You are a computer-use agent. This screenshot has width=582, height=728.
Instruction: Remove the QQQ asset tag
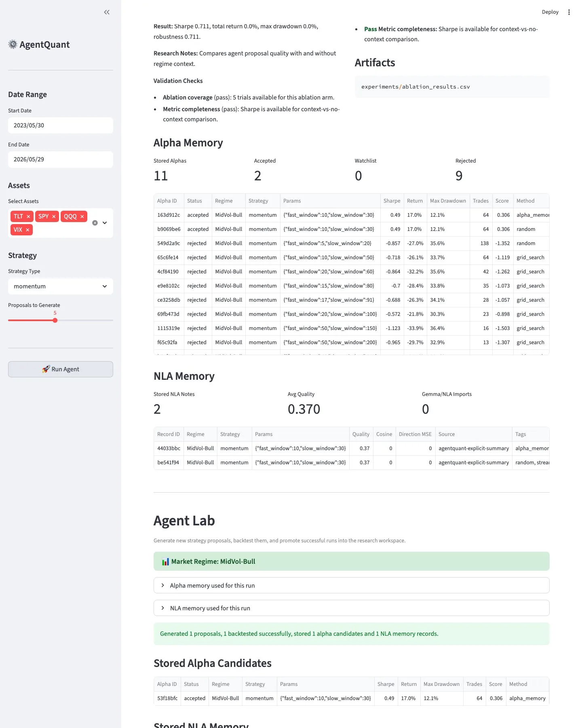coord(82,216)
